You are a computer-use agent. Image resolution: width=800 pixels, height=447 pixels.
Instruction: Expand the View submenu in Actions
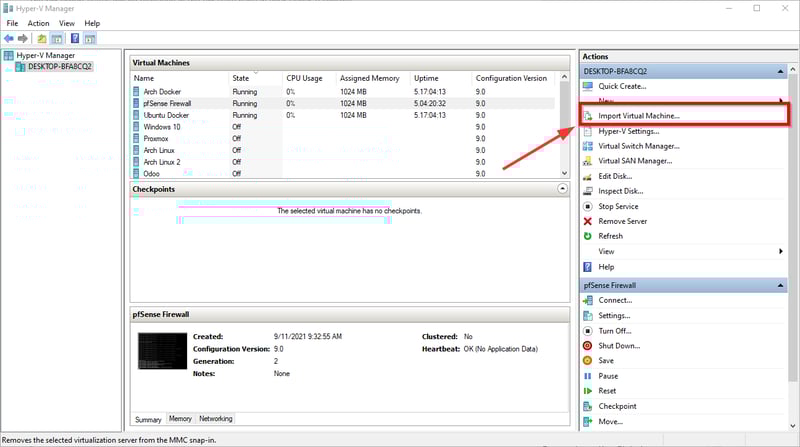click(780, 251)
